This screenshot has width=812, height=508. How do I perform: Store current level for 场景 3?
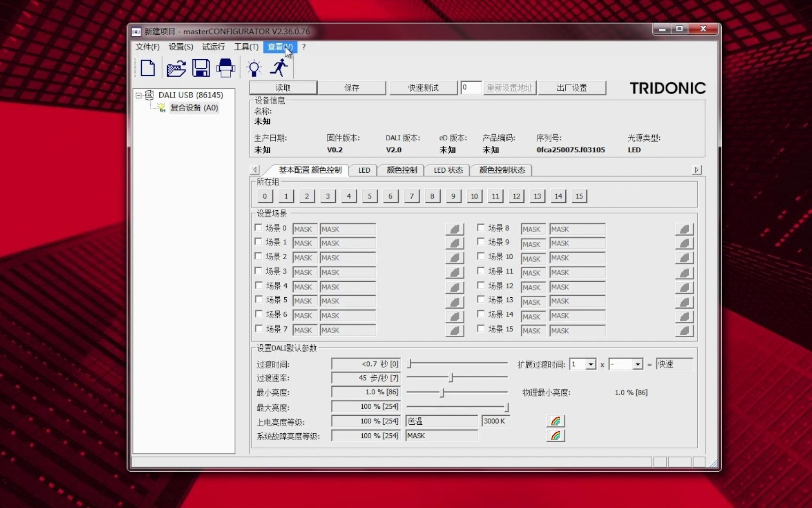pos(454,272)
